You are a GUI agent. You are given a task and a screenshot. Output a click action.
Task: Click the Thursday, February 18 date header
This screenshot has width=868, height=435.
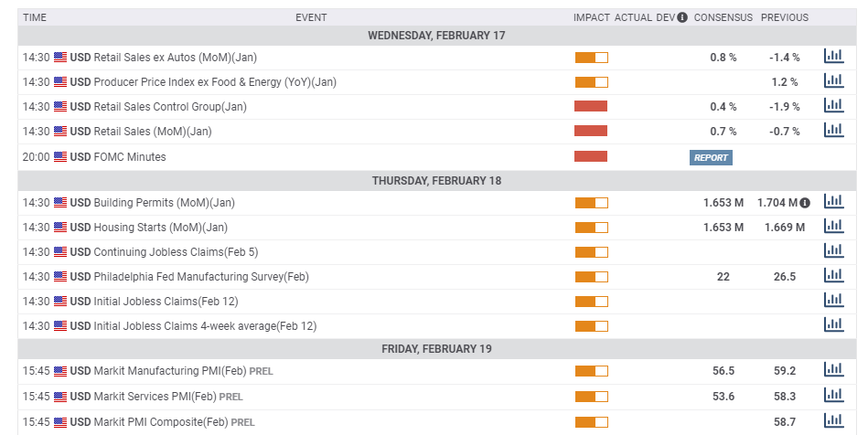tap(436, 180)
